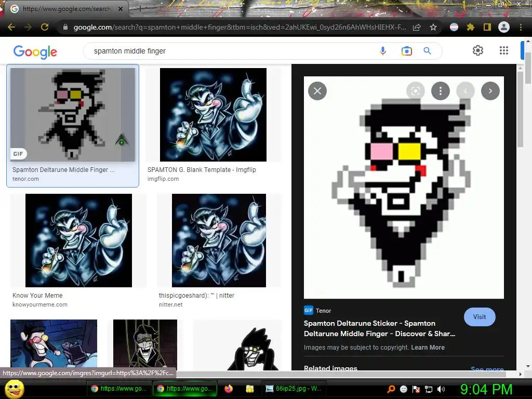This screenshot has width=532, height=399.
Task: Click the browser back arrow
Action: [11, 27]
